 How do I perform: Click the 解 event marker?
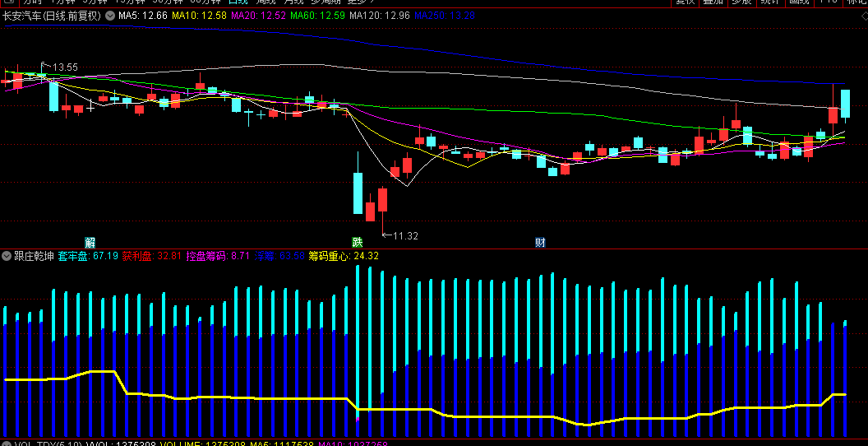tap(90, 242)
